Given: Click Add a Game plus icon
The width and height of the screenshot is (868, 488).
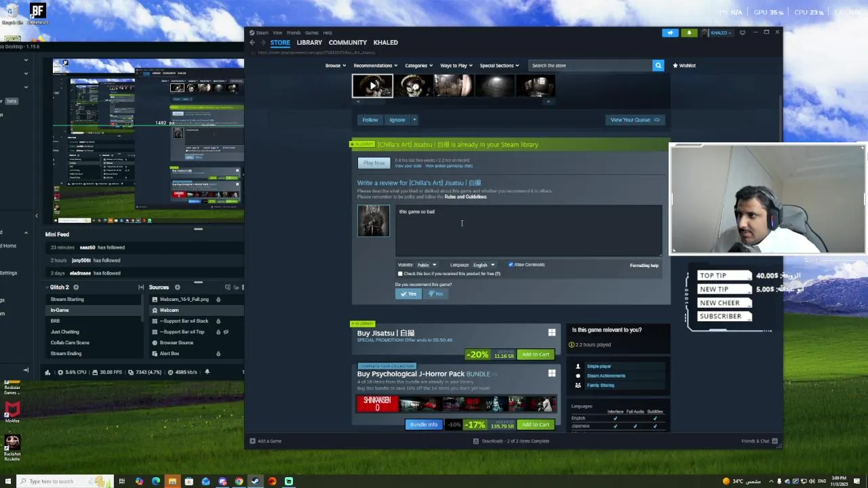Looking at the screenshot, I should 252,441.
